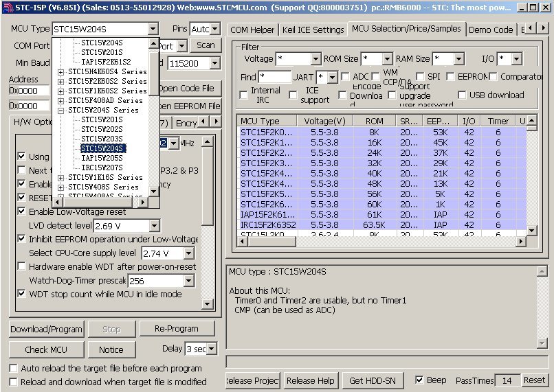The width and height of the screenshot is (554, 392).
Task: Click the first Address 0x0000 field
Action: coord(29,91)
